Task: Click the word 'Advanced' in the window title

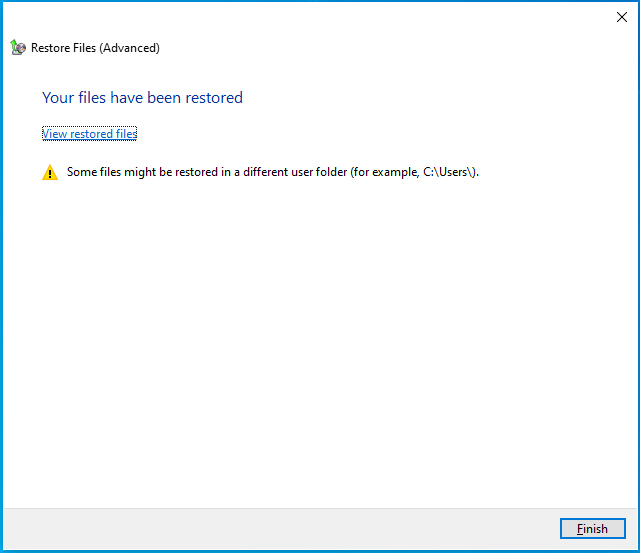Action: pos(130,48)
